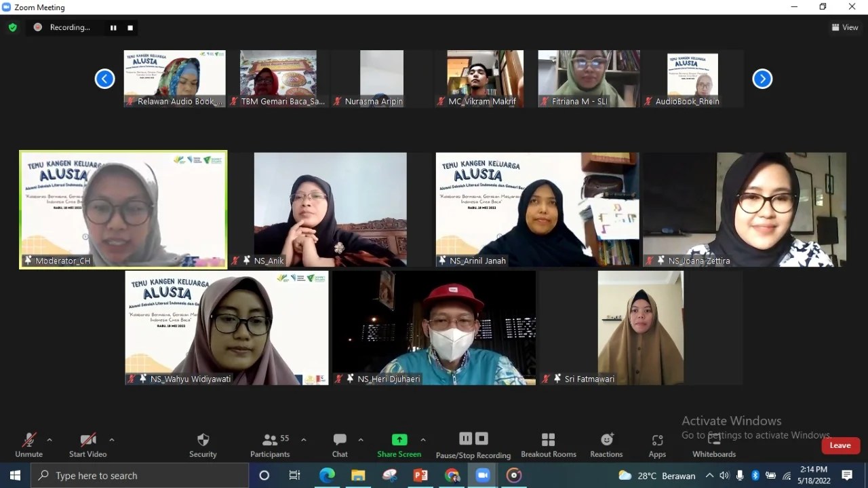Open Task View in taskbar
The height and width of the screenshot is (488, 868).
[294, 476]
